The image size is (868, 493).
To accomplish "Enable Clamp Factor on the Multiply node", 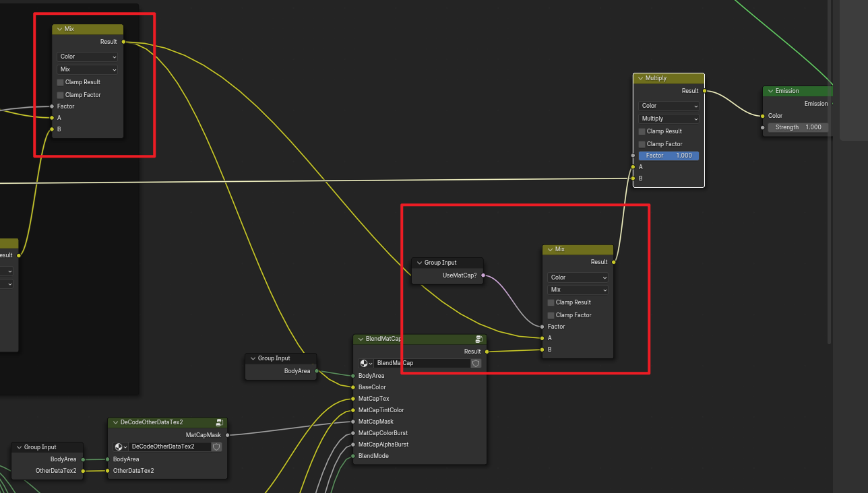I will pos(642,144).
